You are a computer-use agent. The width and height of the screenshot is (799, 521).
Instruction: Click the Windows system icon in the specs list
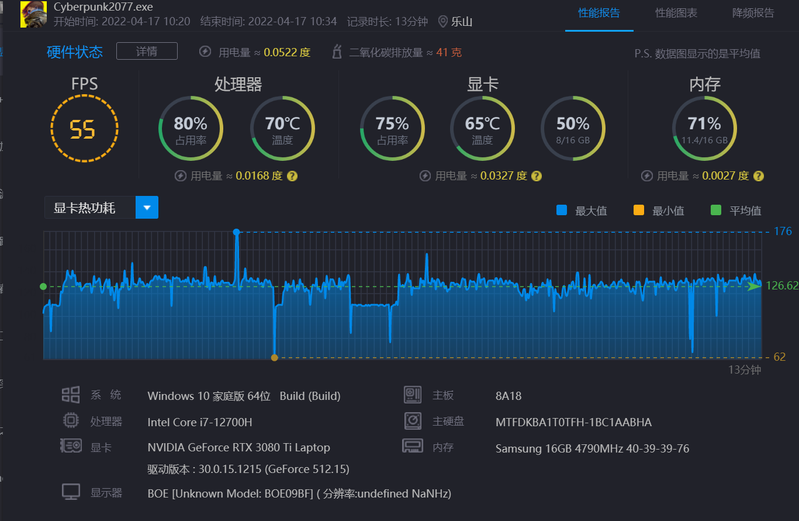coord(71,395)
